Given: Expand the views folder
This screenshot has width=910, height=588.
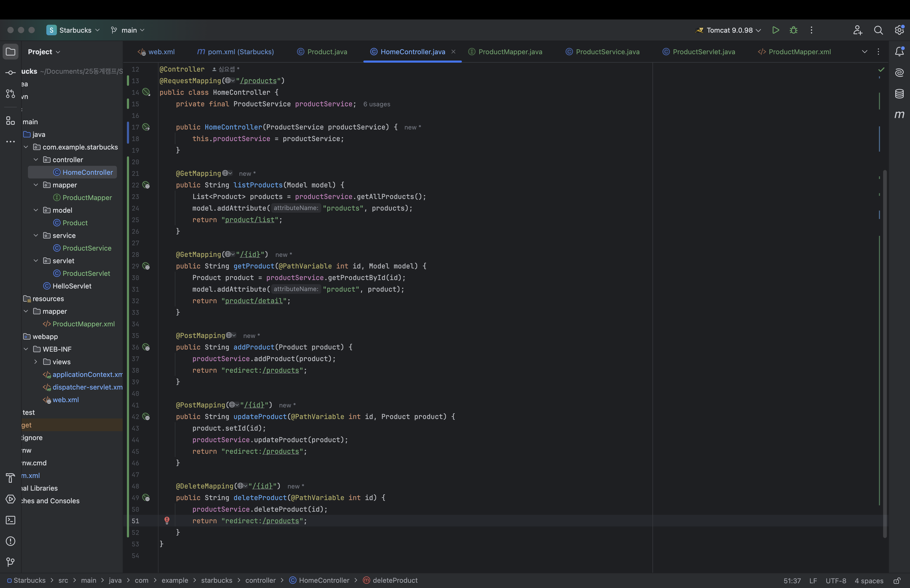Looking at the screenshot, I should click(x=36, y=362).
